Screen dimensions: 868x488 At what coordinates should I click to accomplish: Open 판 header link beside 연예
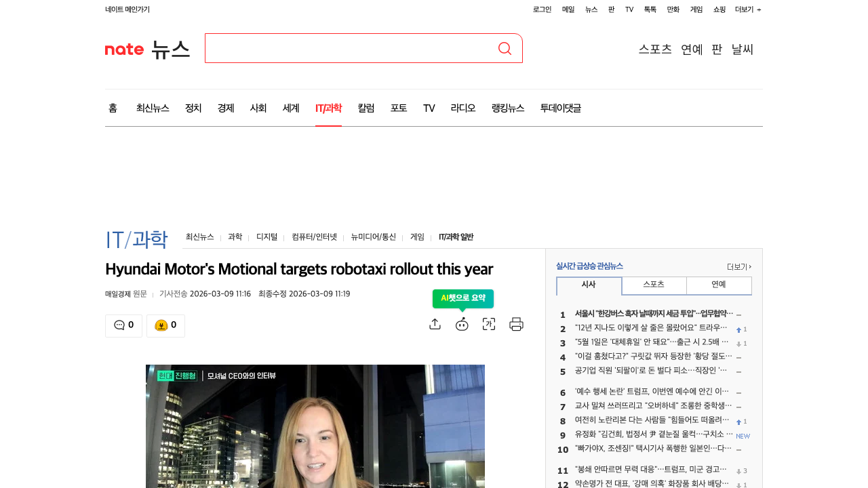717,49
